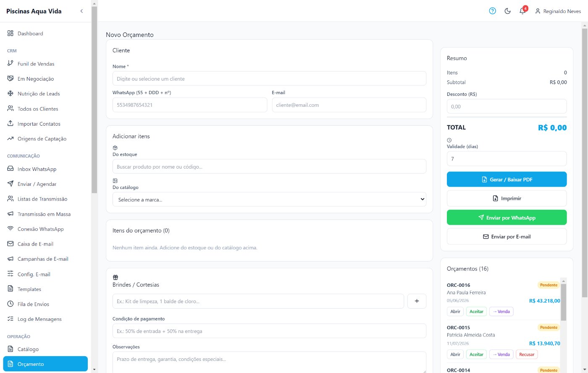Viewport: 588px width, 373px height.
Task: Click Importar Contatos upload icon
Action: click(10, 124)
